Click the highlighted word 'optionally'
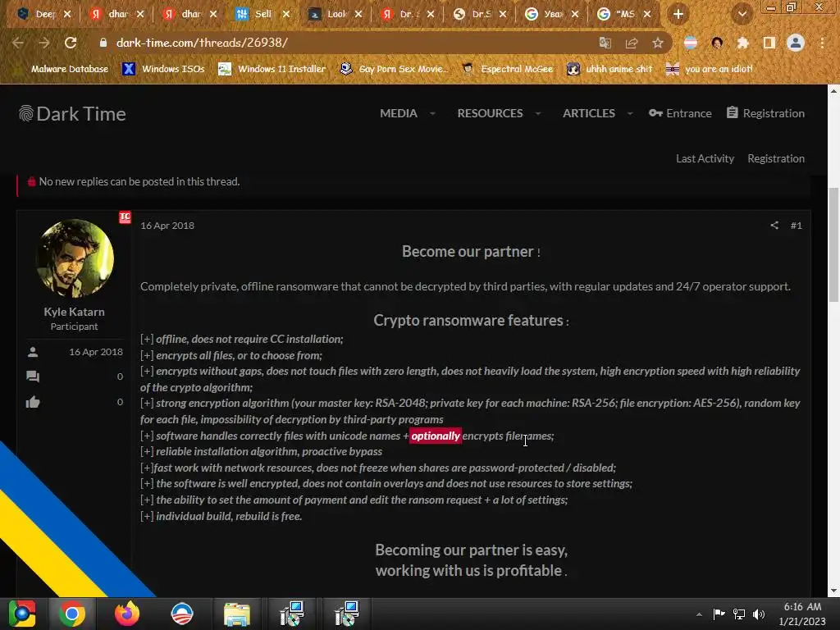This screenshot has width=840, height=630. point(436,436)
